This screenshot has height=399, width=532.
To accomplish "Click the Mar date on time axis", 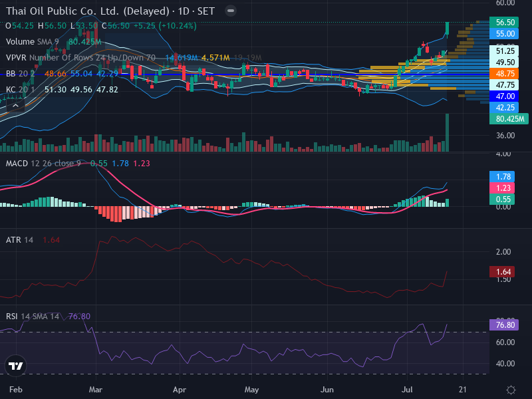I will click(95, 390).
